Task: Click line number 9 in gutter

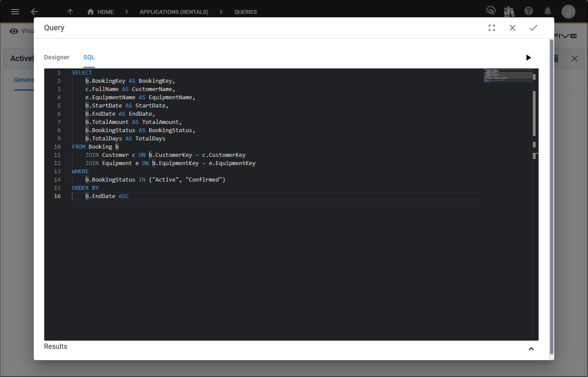Action: (59, 139)
